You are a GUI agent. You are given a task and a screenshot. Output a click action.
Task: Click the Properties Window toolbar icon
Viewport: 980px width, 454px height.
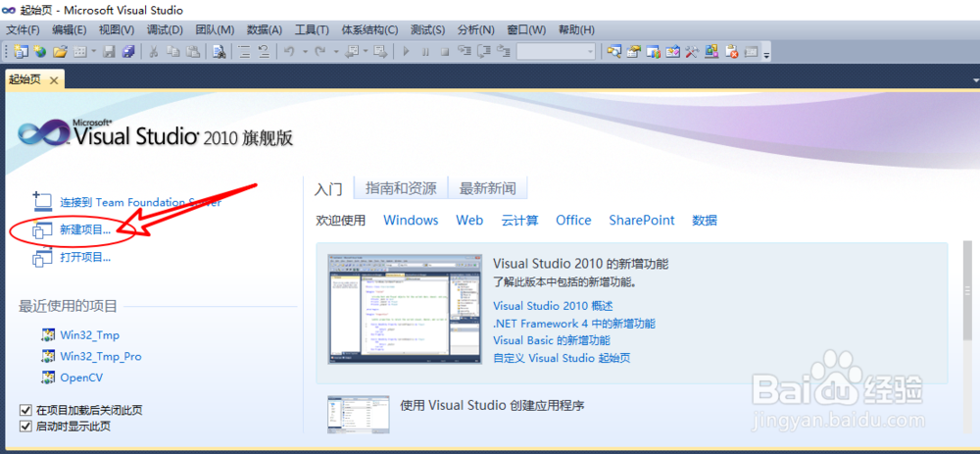coord(634,52)
